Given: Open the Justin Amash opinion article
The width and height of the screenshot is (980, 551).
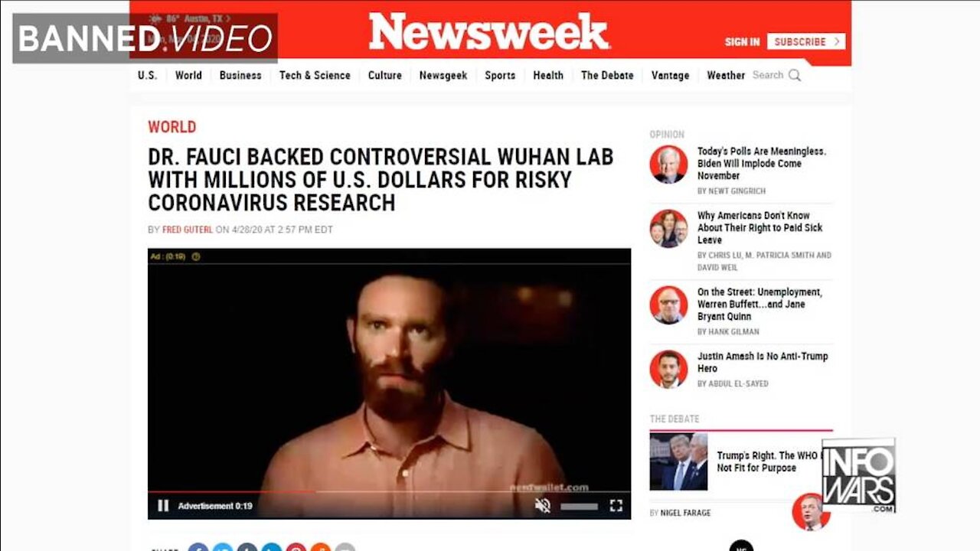Looking at the screenshot, I should pyautogui.click(x=763, y=362).
